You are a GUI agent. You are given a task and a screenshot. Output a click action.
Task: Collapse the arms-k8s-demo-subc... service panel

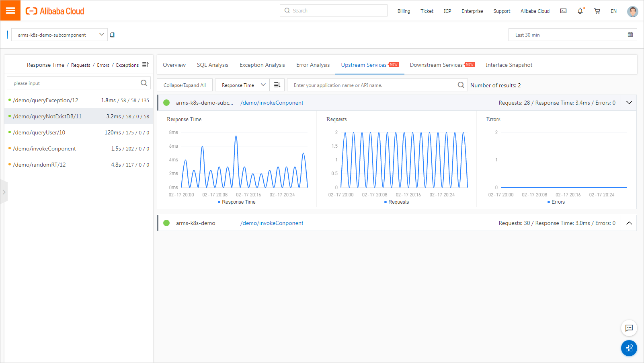click(x=629, y=103)
